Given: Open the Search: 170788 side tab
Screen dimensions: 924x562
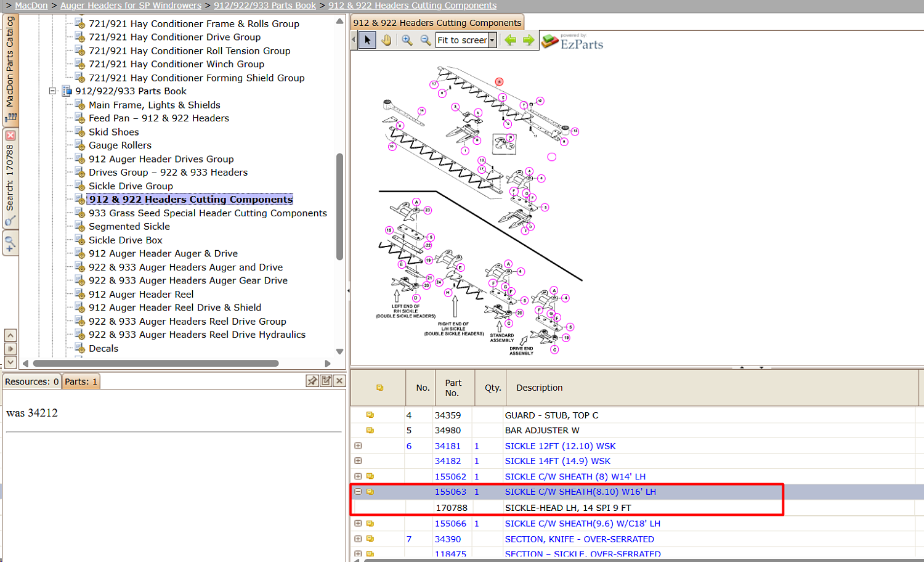Looking at the screenshot, I should pos(10,177).
